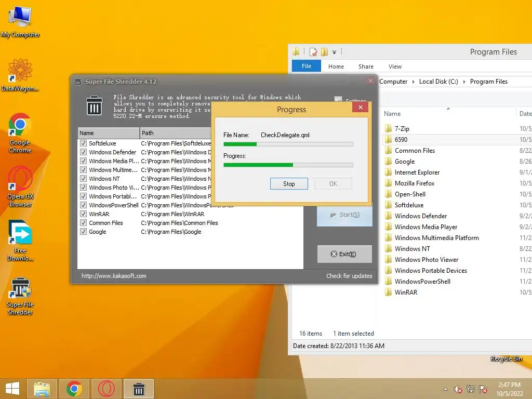Click the Open-Shell folder icon
Screen dimensions: 532x399
[389, 194]
